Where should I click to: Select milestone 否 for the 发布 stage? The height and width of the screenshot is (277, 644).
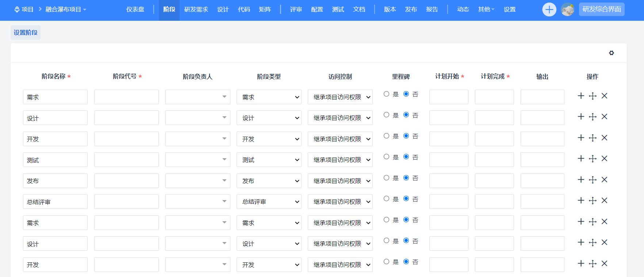coord(406,178)
